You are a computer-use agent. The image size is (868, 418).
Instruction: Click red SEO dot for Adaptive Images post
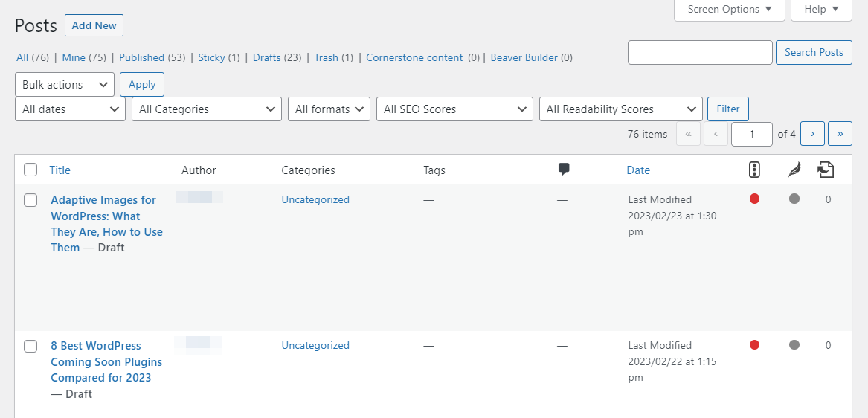point(754,199)
